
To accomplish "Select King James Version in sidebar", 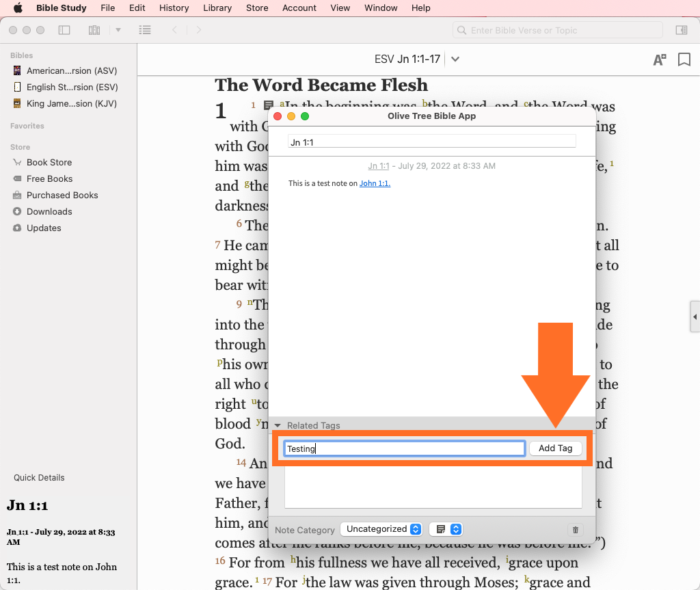I will click(71, 103).
